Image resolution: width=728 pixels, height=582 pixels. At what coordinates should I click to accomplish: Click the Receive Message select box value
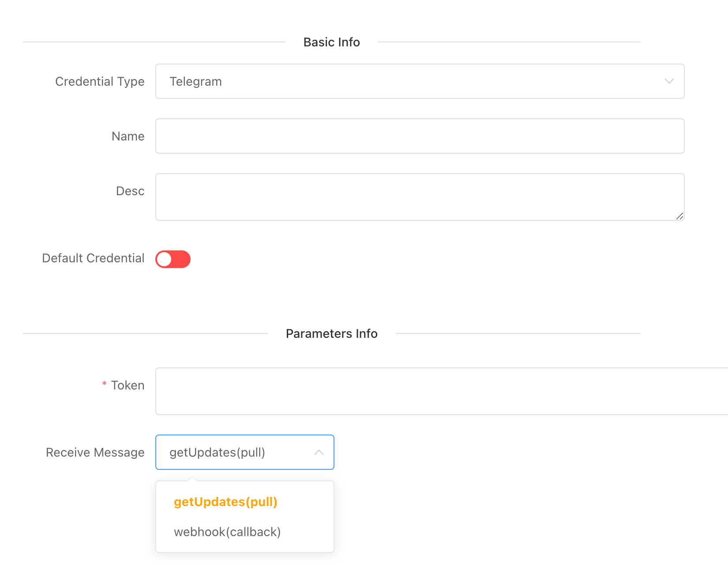click(x=217, y=453)
